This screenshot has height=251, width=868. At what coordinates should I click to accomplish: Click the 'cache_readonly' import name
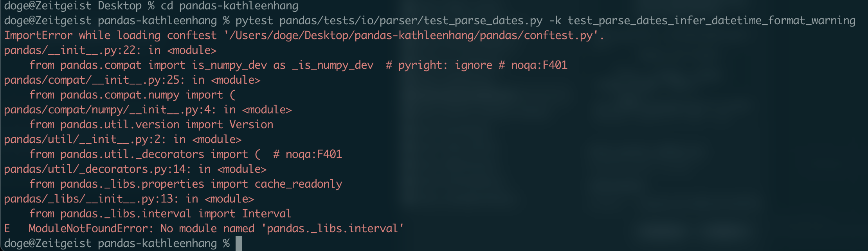[298, 184]
